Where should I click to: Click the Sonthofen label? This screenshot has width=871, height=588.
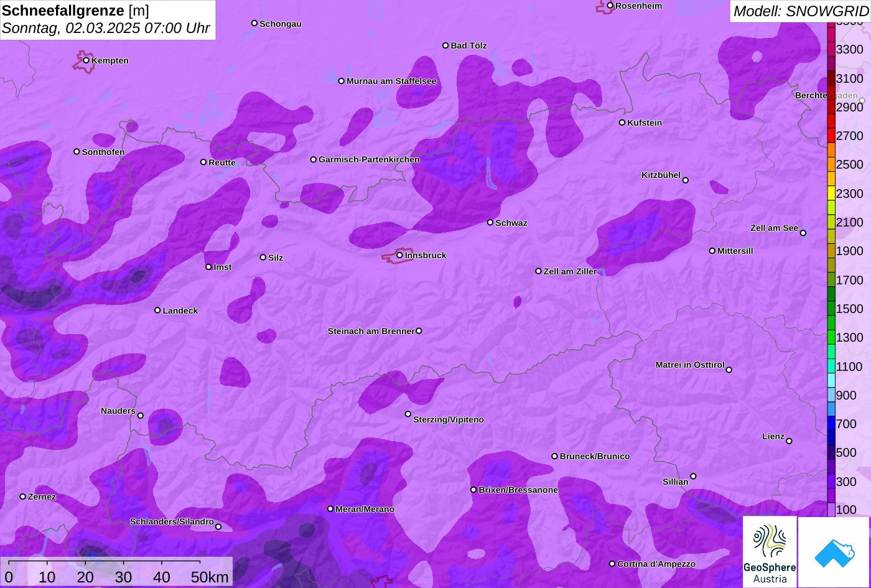[x=103, y=152]
